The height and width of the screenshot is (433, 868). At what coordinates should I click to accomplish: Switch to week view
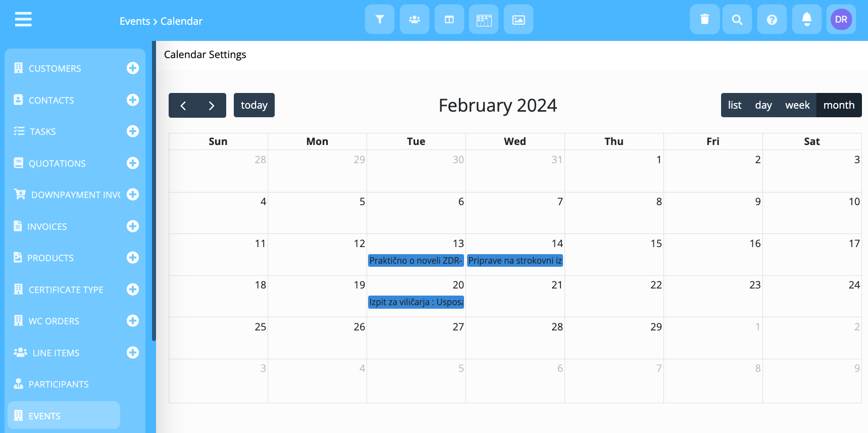tap(797, 105)
